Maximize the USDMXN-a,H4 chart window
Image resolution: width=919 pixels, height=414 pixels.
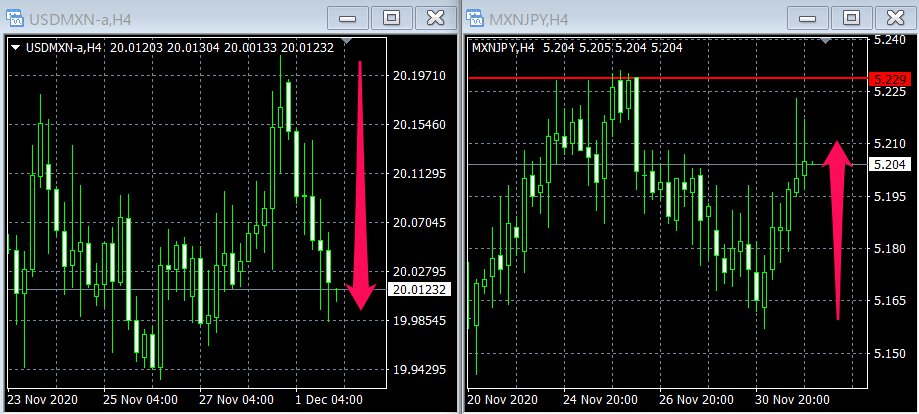(x=391, y=18)
